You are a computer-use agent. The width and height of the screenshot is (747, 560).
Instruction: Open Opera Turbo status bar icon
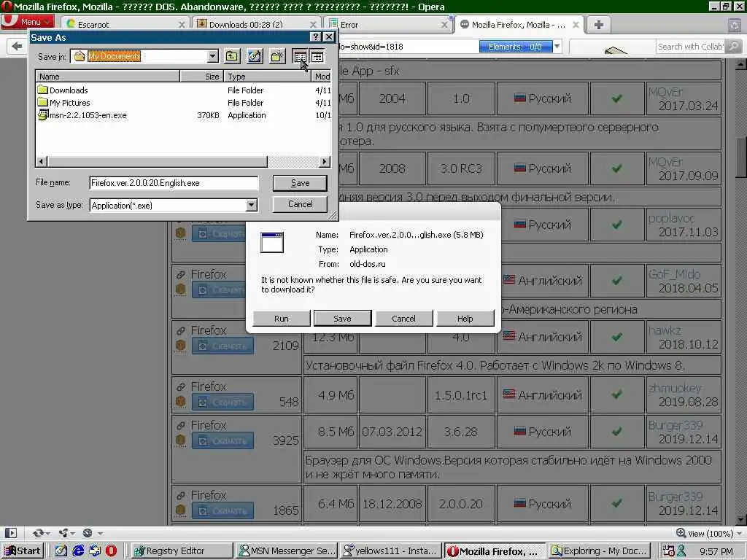click(x=88, y=533)
